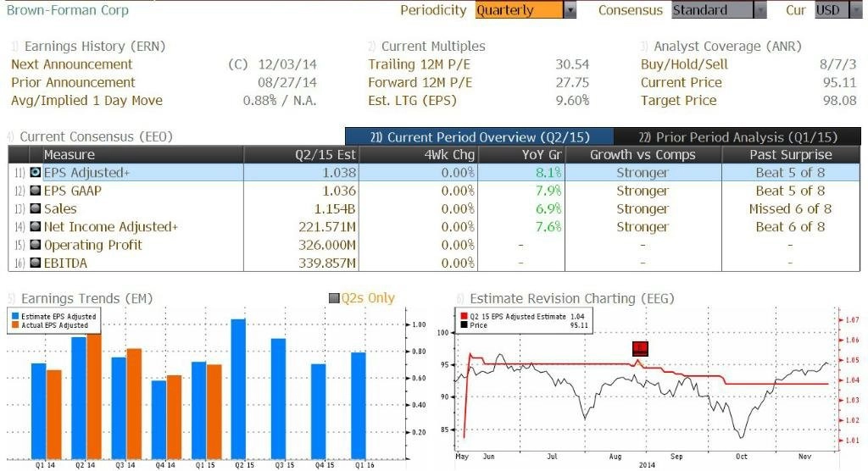
Task: Click the 8.1% YoY growth value
Action: click(x=548, y=173)
